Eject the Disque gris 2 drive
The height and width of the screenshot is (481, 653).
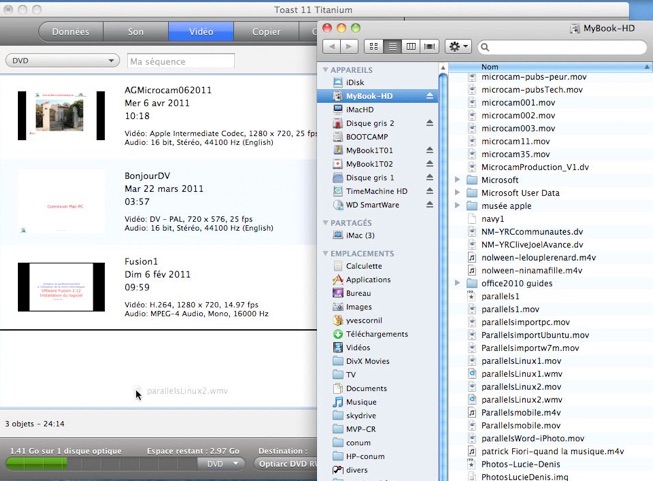[x=429, y=123]
